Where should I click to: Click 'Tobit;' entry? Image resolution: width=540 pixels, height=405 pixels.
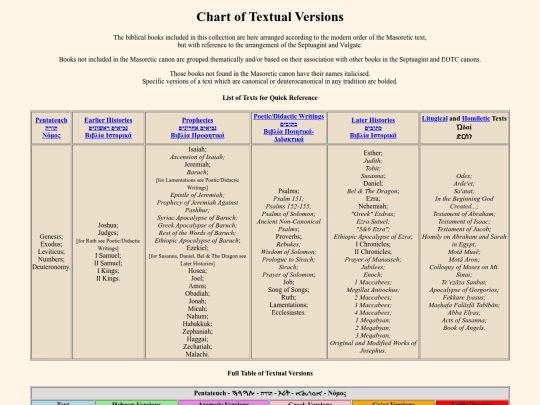pyautogui.click(x=373, y=168)
